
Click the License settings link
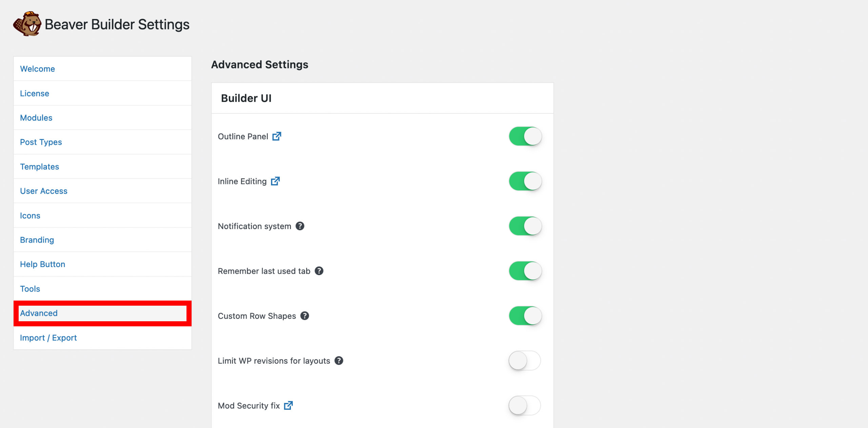click(x=34, y=93)
